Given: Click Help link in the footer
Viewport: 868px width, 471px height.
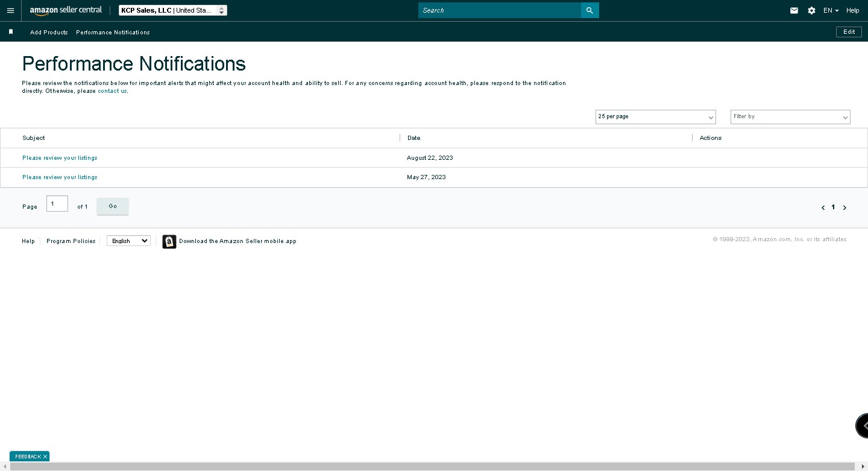Looking at the screenshot, I should [x=28, y=241].
